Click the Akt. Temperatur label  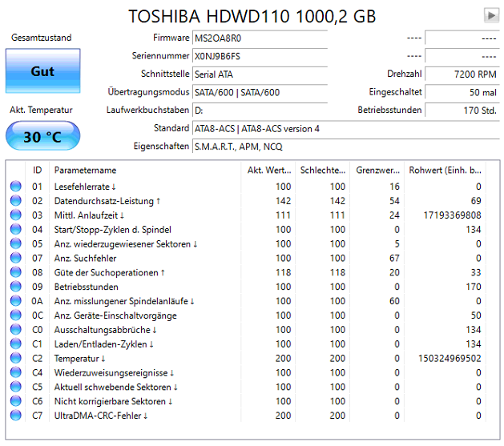coord(41,110)
